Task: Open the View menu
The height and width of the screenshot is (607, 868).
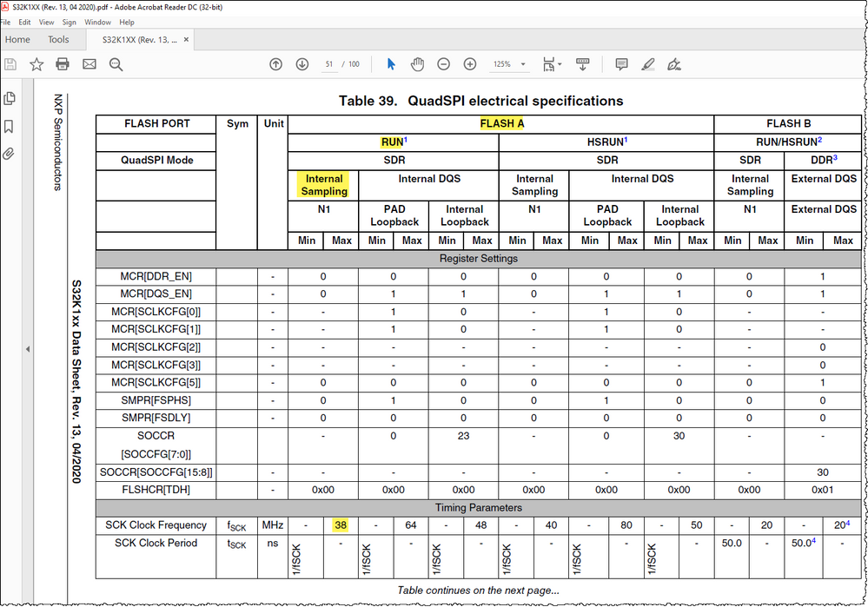Action: tap(47, 22)
